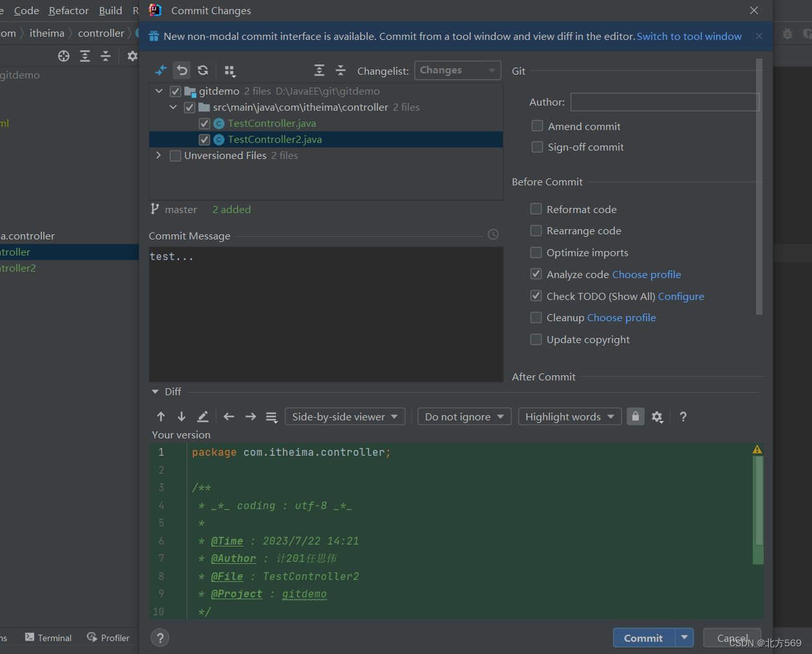Image resolution: width=812 pixels, height=654 pixels.
Task: Open the Build menu
Action: [110, 10]
